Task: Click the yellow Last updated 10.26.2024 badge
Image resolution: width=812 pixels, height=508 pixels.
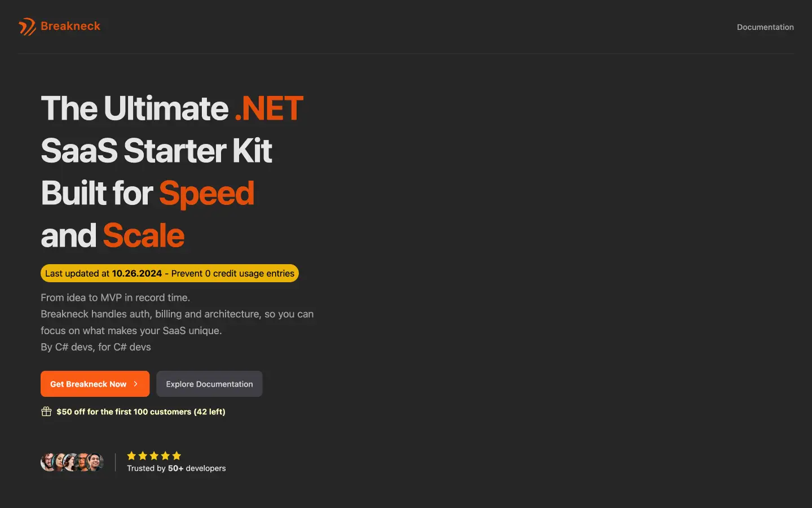Action: 170,273
